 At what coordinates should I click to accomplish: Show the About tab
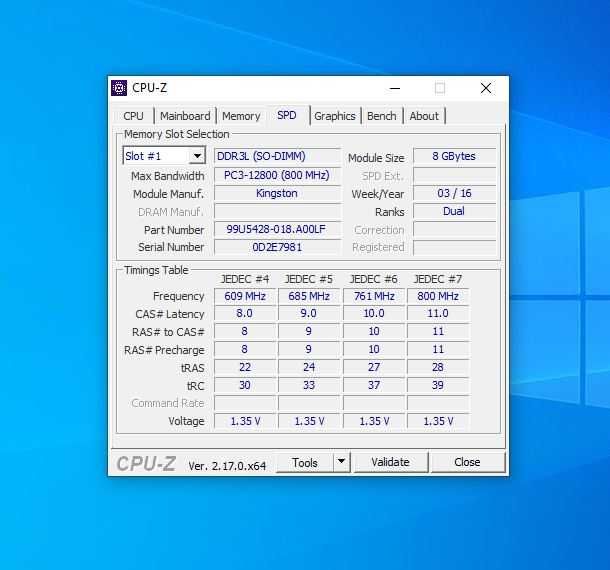[424, 116]
